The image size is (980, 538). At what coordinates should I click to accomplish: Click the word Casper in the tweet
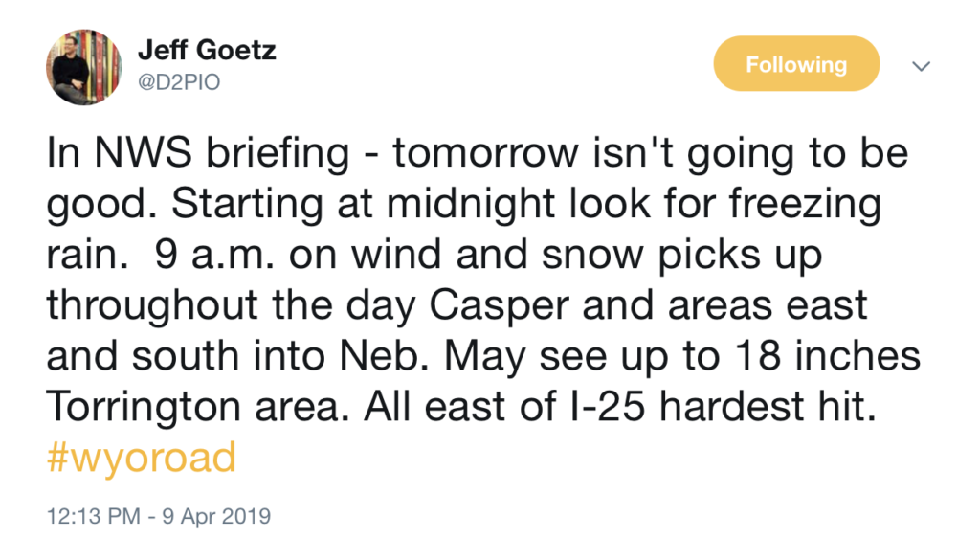point(500,306)
